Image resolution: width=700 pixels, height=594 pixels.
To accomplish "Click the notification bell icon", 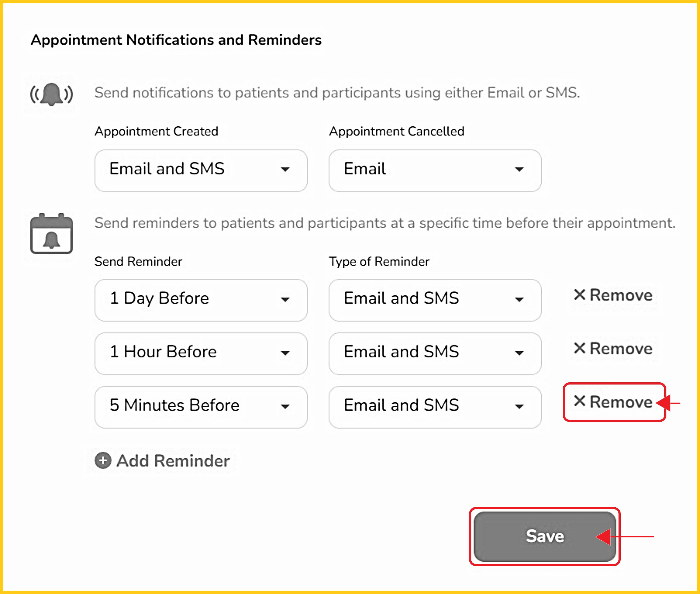I will (x=51, y=94).
